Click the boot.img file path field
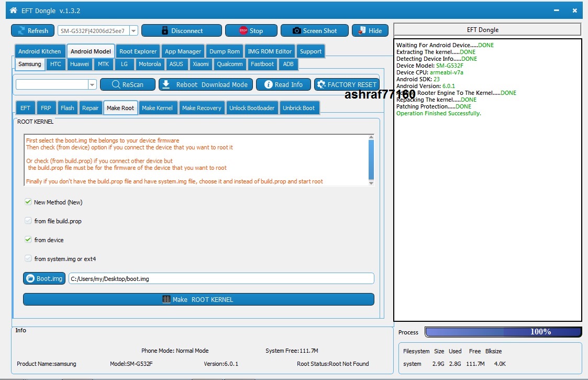The image size is (588, 380). click(221, 278)
